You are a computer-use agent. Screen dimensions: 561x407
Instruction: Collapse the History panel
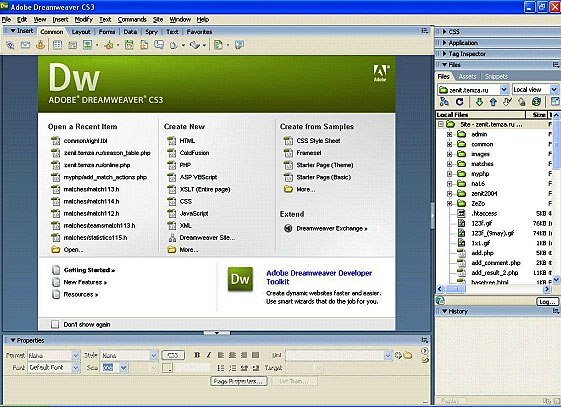(x=444, y=311)
